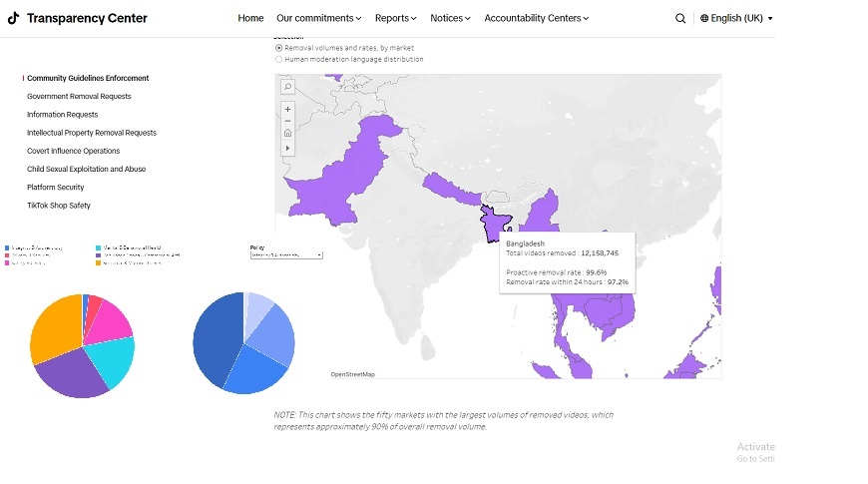Click the map search magnifier tool
This screenshot has width=868, height=484.
287,87
